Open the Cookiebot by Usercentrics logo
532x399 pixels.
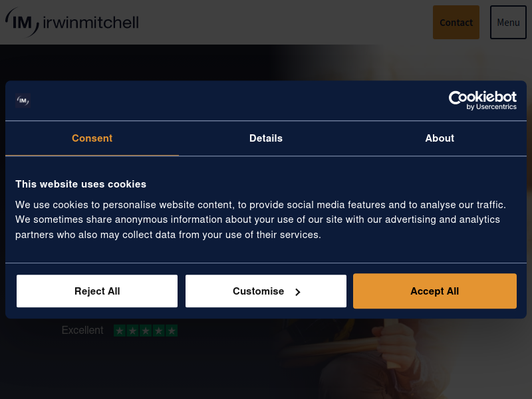point(482,100)
